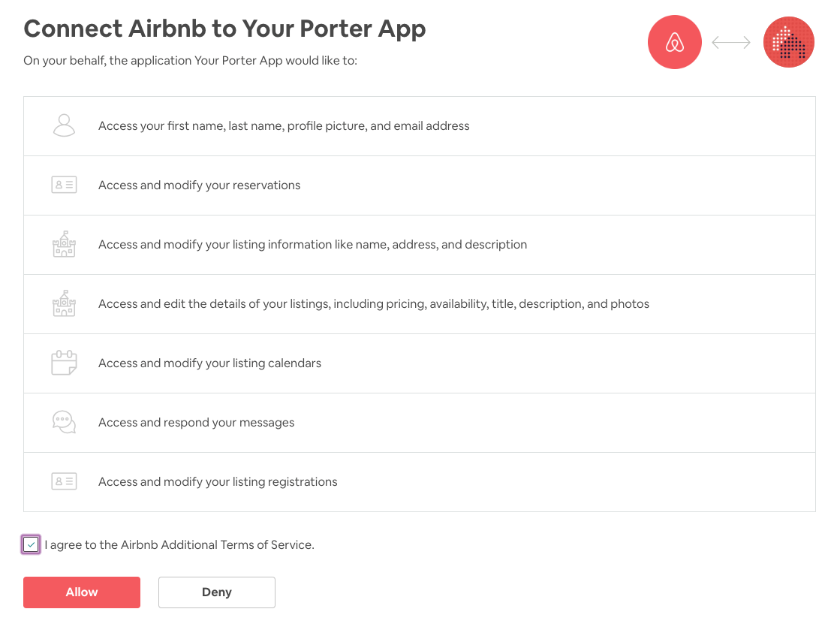Click the person icon for profile access
Image resolution: width=840 pixels, height=630 pixels.
click(x=64, y=125)
